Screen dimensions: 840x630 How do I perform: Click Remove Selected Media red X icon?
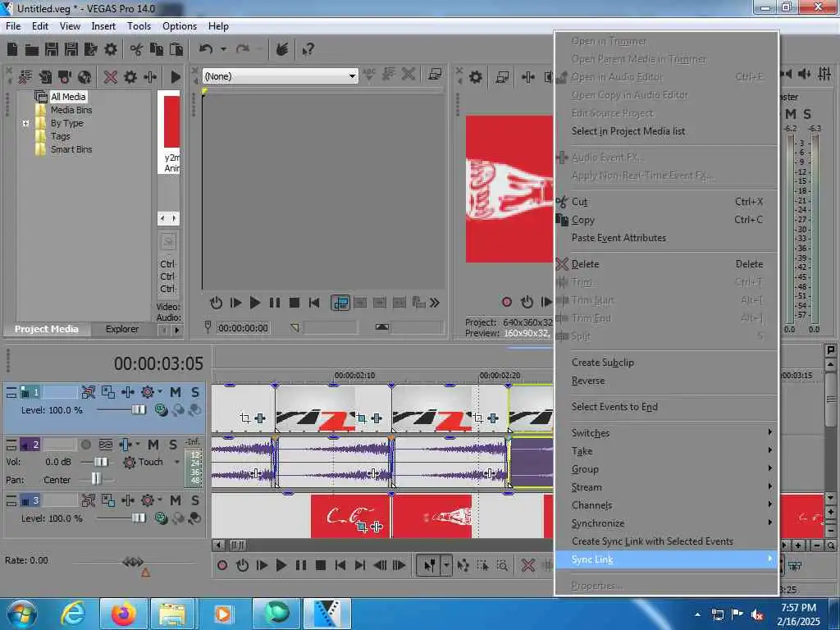(x=111, y=77)
